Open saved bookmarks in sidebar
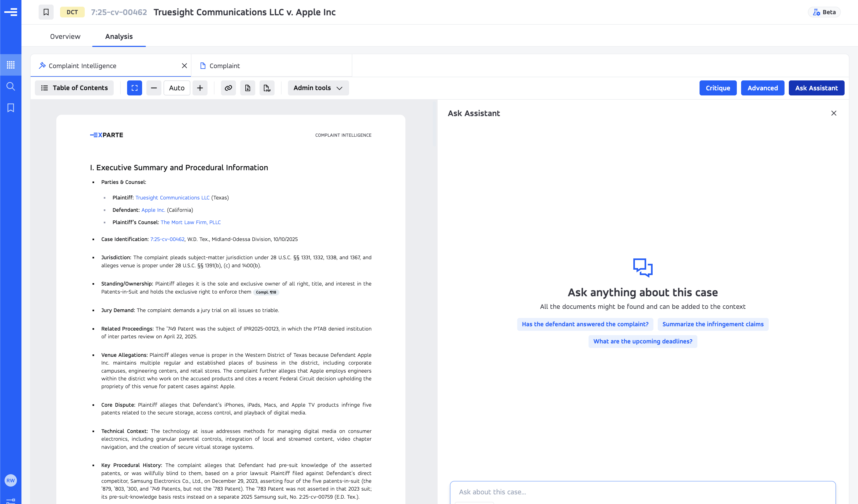Screen dimensions: 858x504 point(10,108)
